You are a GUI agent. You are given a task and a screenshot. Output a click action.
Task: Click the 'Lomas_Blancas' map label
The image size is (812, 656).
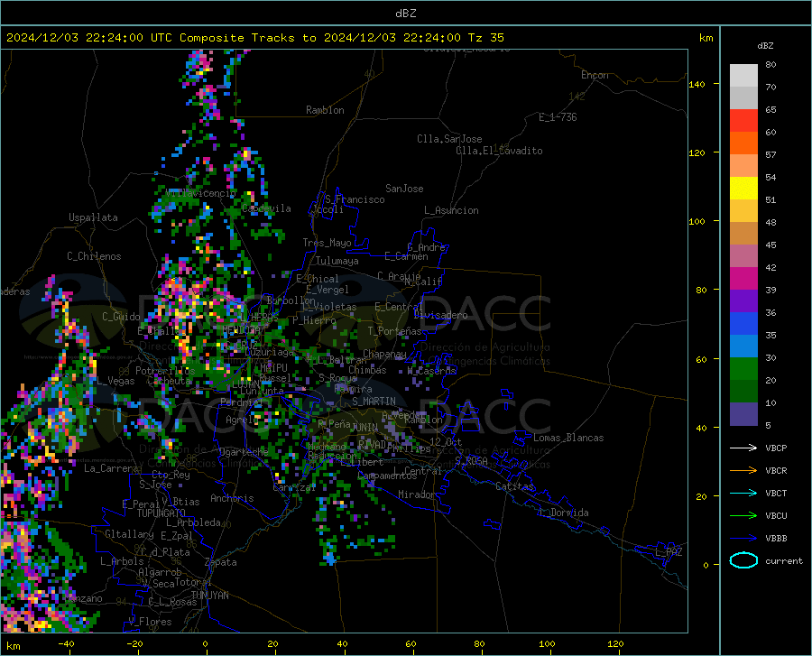pyautogui.click(x=568, y=438)
